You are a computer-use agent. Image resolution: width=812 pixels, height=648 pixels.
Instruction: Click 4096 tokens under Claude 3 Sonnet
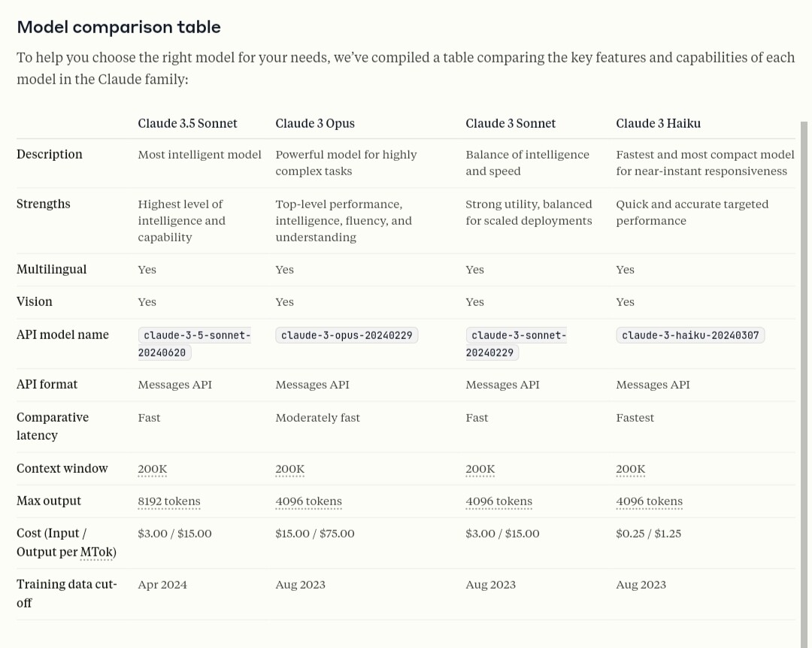point(498,501)
